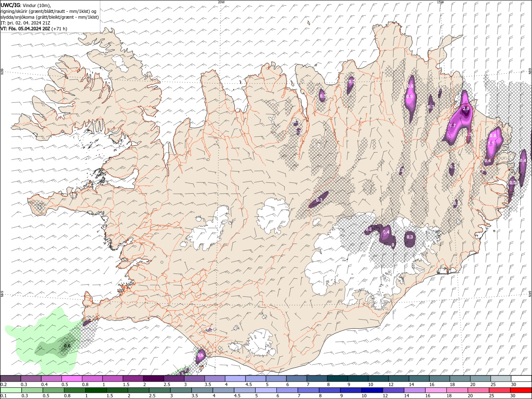Click the '0.2' label under the upper color scale

(x=4, y=384)
